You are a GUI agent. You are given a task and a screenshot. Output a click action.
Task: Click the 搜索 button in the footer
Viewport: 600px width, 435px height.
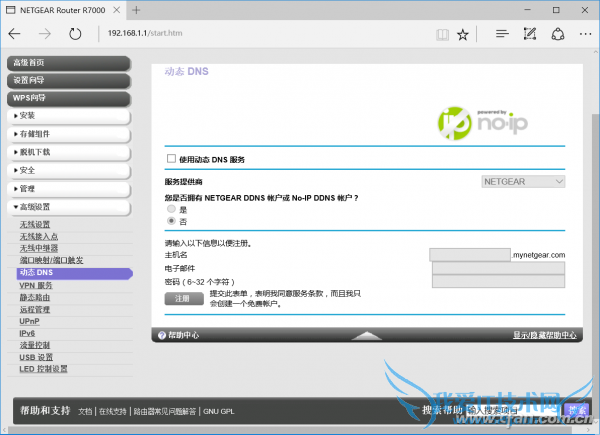click(x=576, y=411)
